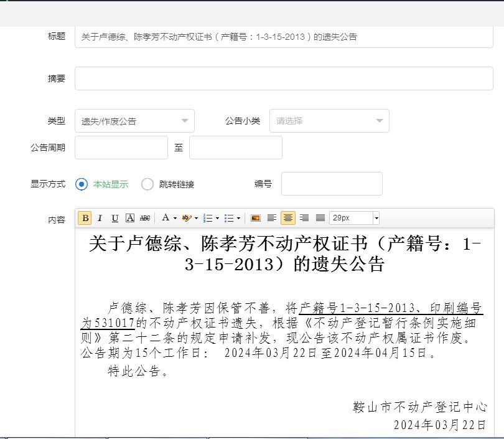This screenshot has height=439, width=504.
Task: Select the 跳转链接 radio button
Action: coord(147,184)
